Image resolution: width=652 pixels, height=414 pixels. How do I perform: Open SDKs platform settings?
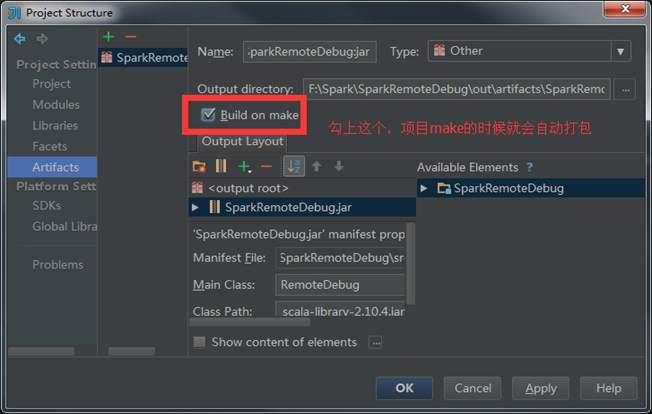point(47,206)
